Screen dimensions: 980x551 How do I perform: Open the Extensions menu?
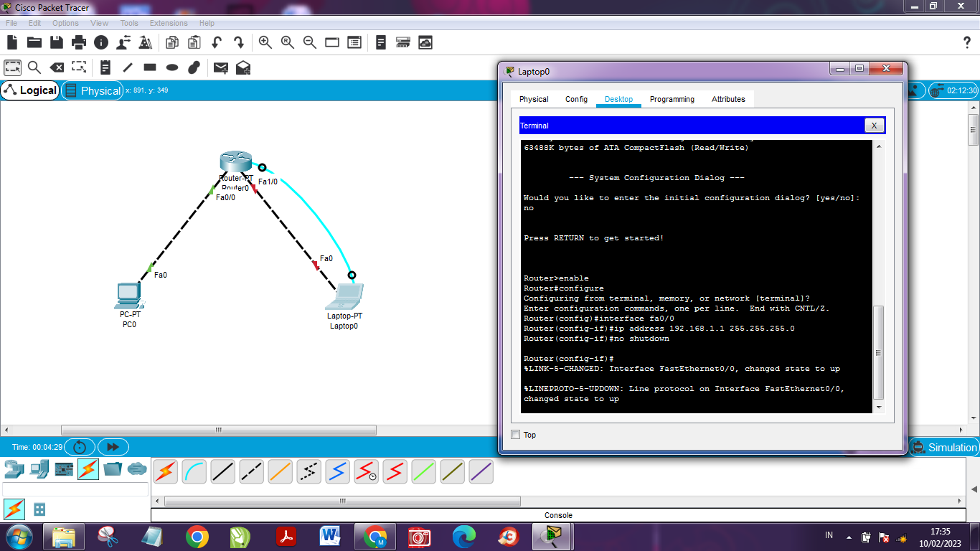tap(169, 23)
